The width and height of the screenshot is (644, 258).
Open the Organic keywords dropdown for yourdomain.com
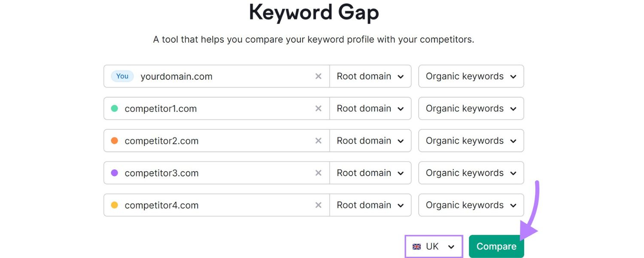tap(470, 76)
